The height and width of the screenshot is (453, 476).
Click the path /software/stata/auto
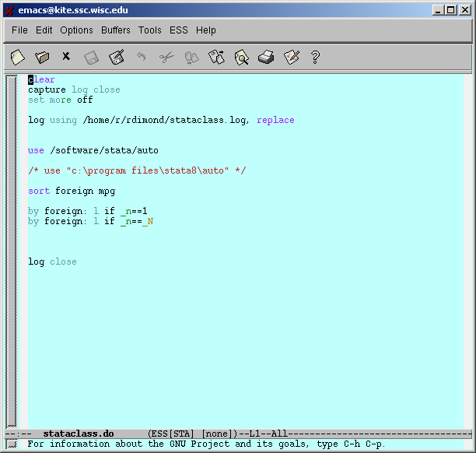104,150
